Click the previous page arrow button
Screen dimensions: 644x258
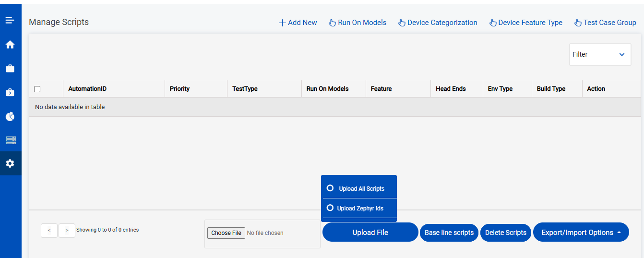coord(49,231)
